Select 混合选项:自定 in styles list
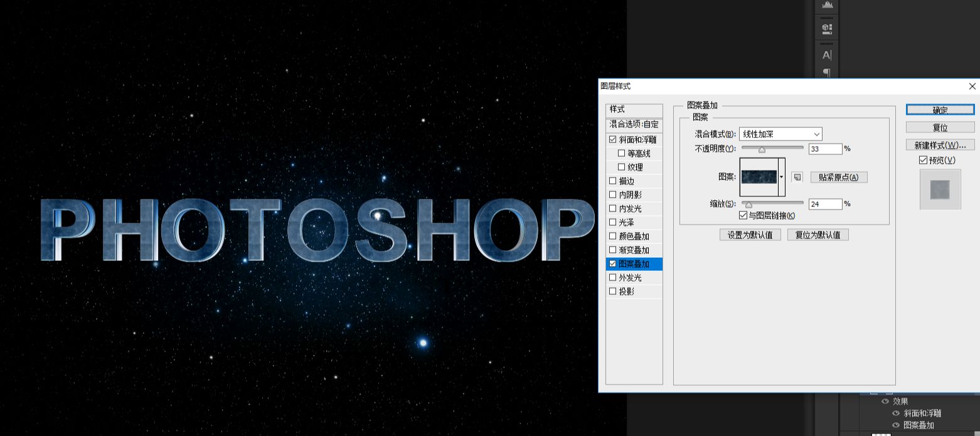The image size is (980, 436). click(x=634, y=125)
